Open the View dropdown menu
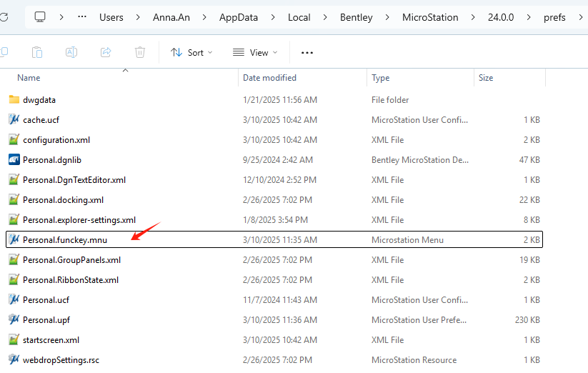Screen dimensions: 588x373 (255, 52)
